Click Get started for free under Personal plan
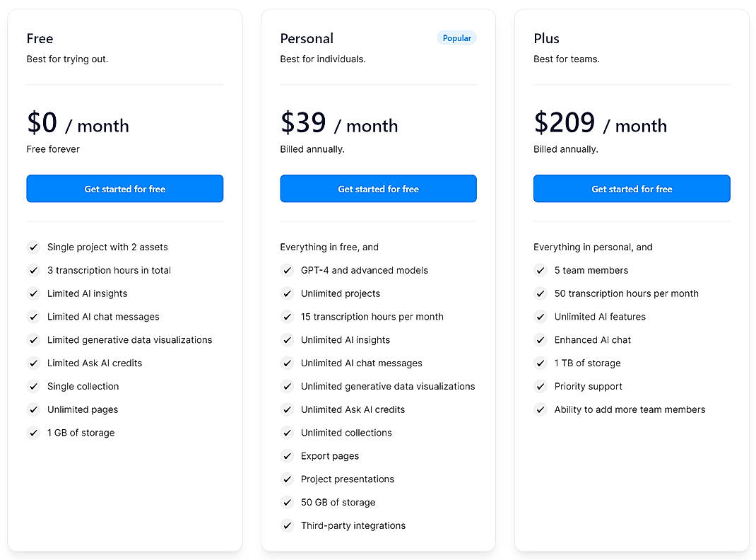 [378, 189]
